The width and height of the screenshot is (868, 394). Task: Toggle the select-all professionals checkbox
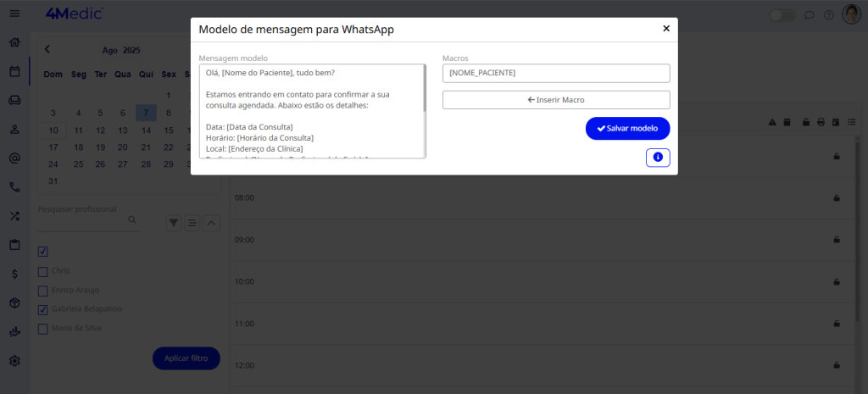[x=42, y=252]
